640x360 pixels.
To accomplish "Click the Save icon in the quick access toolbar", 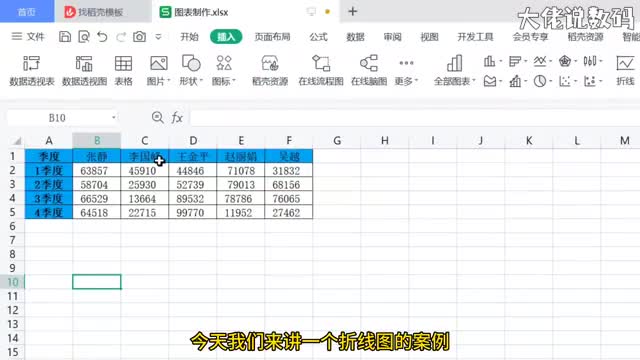I will (64, 37).
